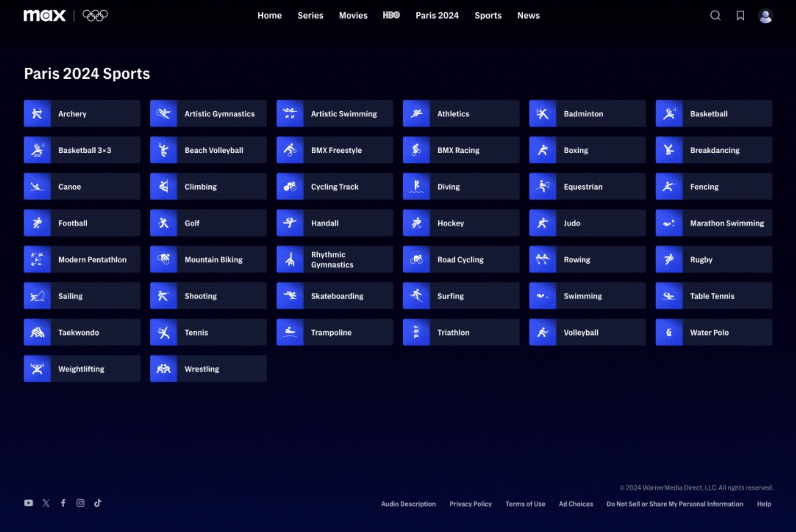
Task: Switch to the Paris 2024 menu item
Action: [437, 16]
